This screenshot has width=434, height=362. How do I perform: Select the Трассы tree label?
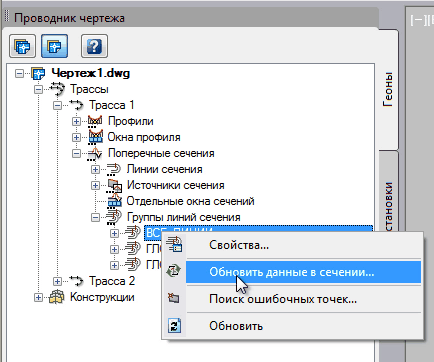coord(89,89)
